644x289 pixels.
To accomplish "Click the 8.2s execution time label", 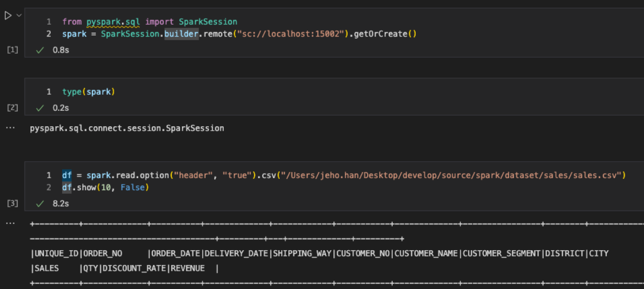I will [x=61, y=203].
